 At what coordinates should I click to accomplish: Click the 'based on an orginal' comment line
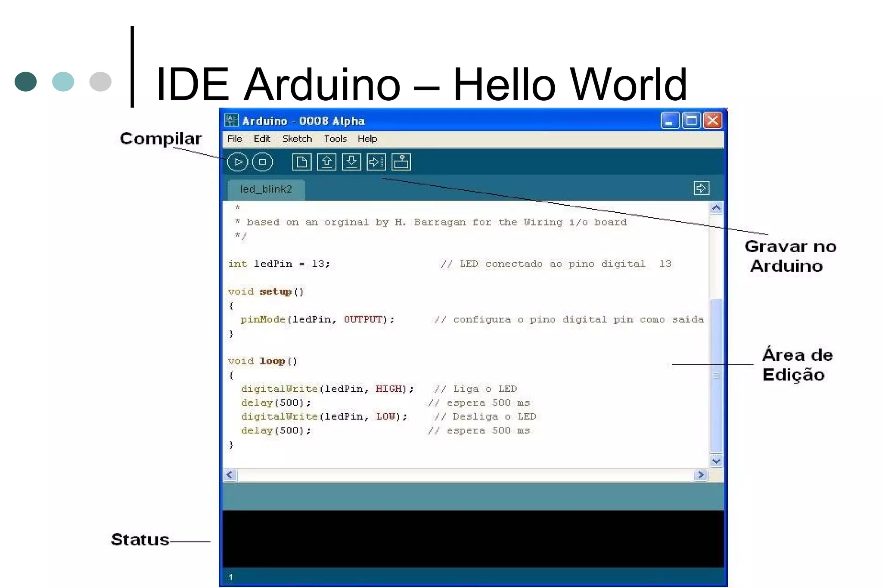tap(431, 223)
